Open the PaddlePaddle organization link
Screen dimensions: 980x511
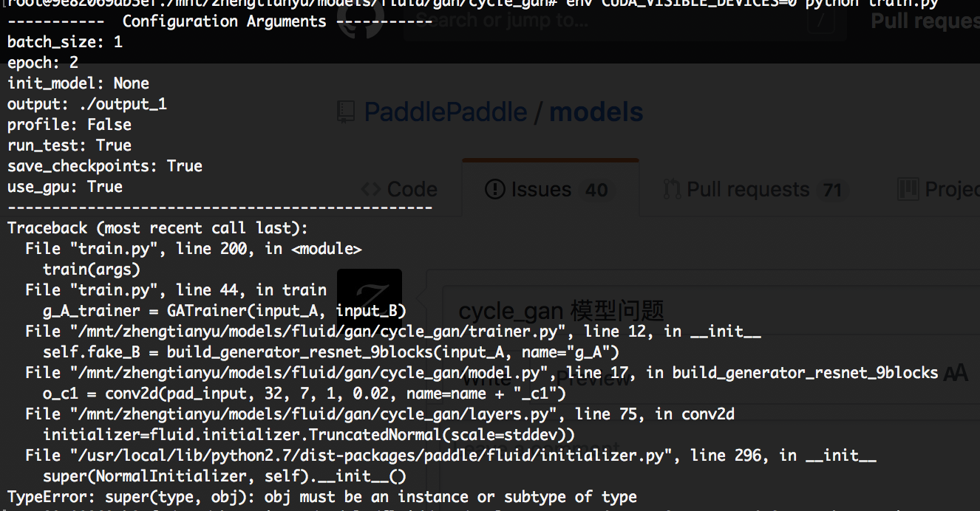point(446,112)
